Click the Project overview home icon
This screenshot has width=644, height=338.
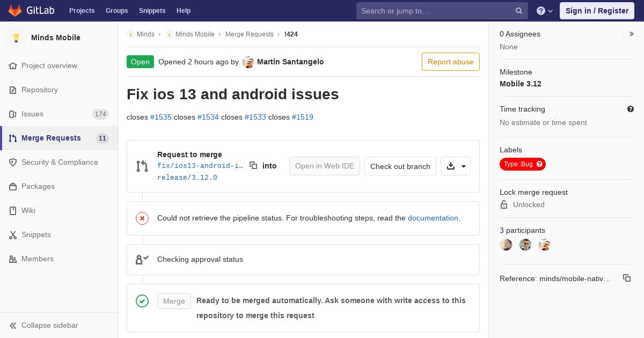[13, 65]
